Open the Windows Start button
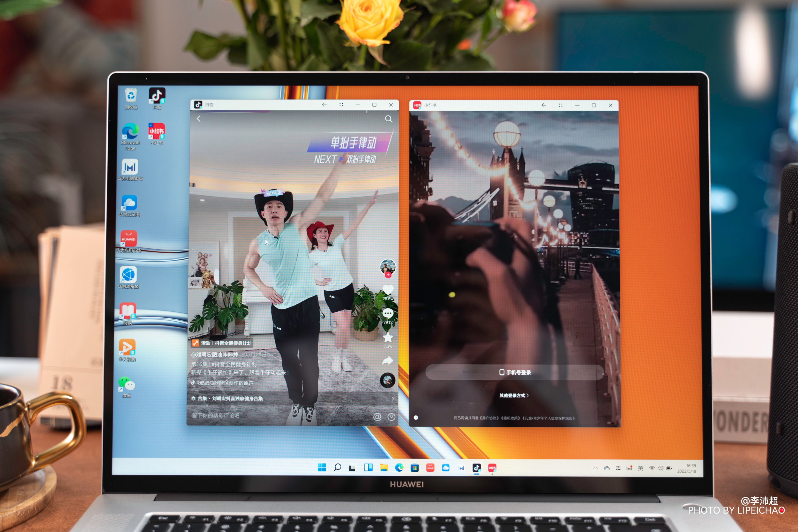The image size is (798, 532). pos(322,468)
